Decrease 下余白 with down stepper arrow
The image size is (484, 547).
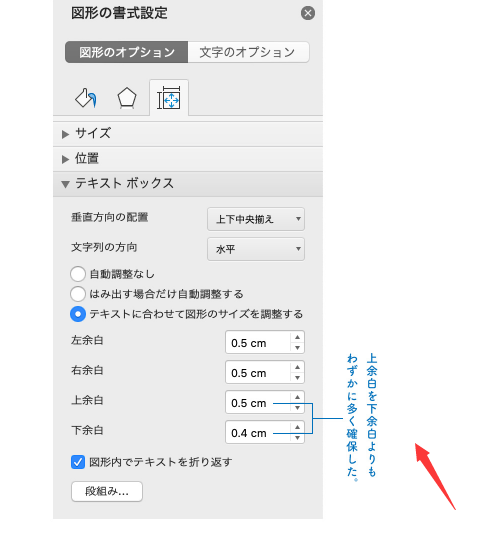297,437
